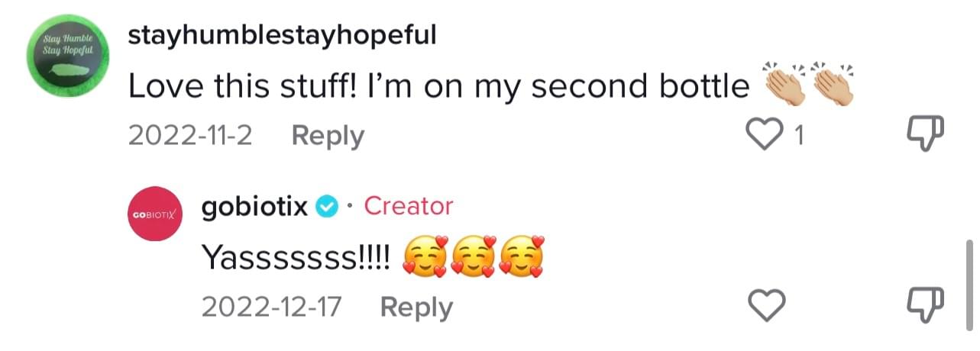Select the 'Yasssssss!!!!' reply text
The image size is (980, 351).
click(x=297, y=258)
